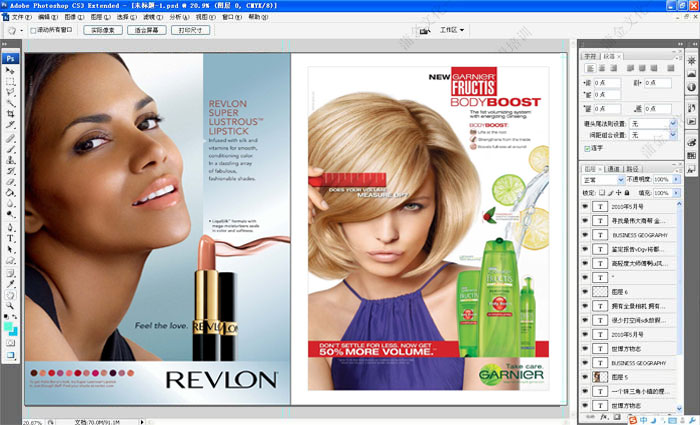
Task: Open the status bar document info arrow
Action: click(142, 421)
